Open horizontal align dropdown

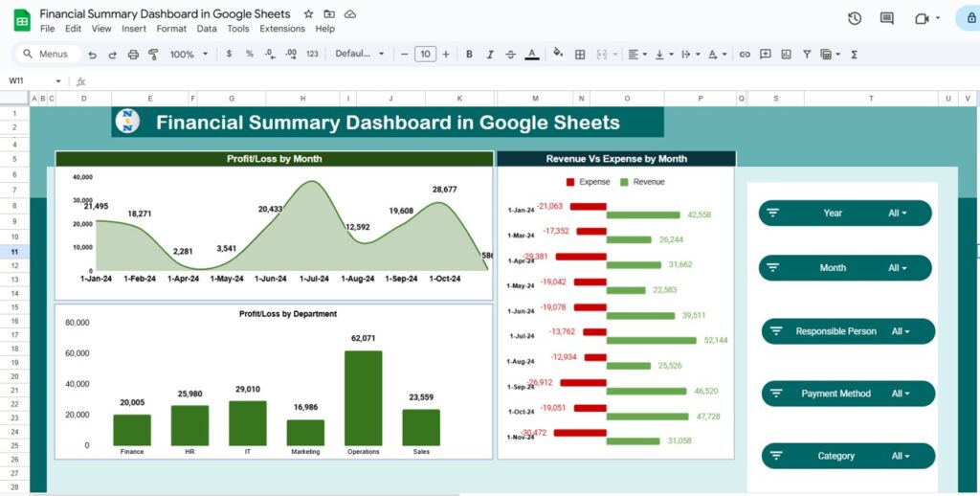(637, 55)
